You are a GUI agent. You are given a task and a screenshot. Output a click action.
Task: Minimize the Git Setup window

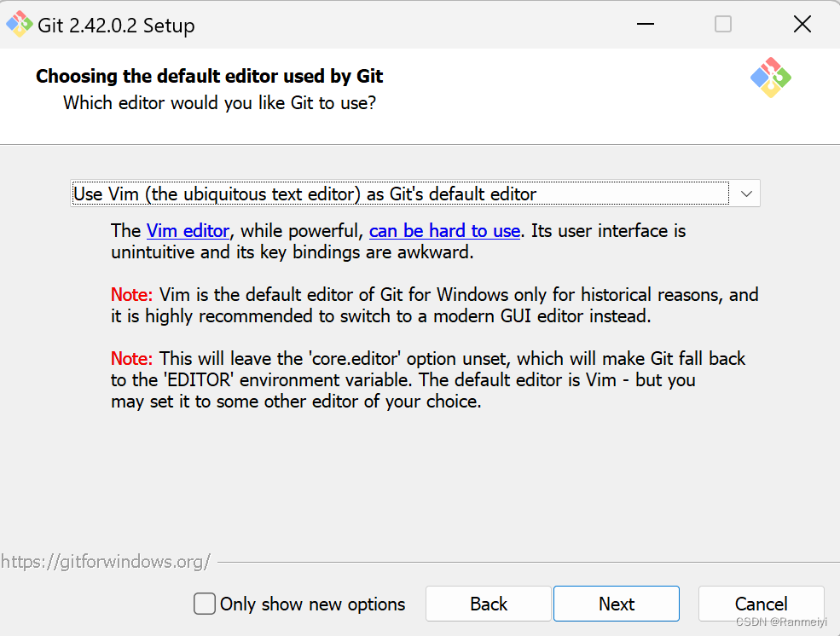[x=646, y=24]
